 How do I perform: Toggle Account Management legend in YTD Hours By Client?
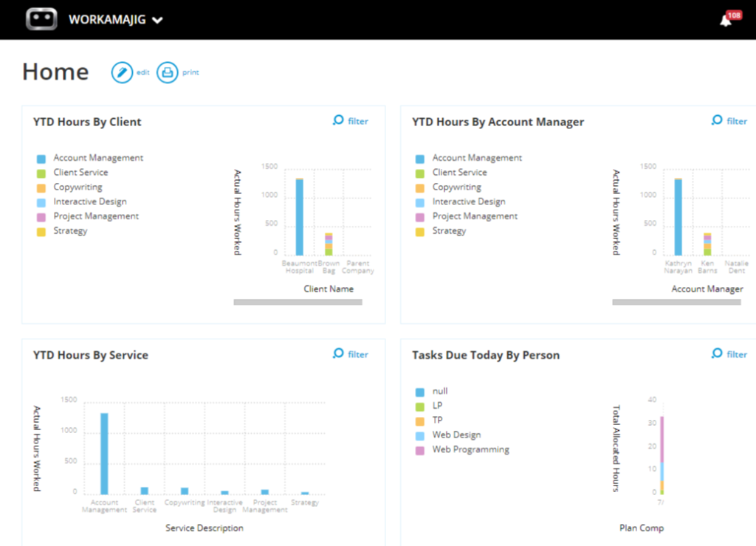(x=97, y=158)
